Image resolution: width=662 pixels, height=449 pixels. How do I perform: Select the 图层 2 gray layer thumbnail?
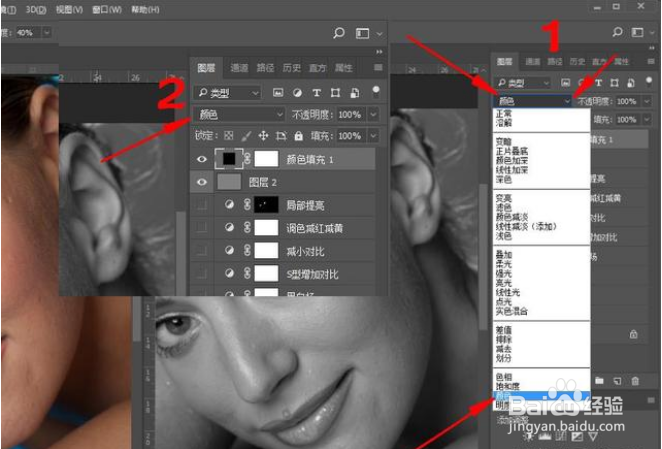(x=229, y=182)
